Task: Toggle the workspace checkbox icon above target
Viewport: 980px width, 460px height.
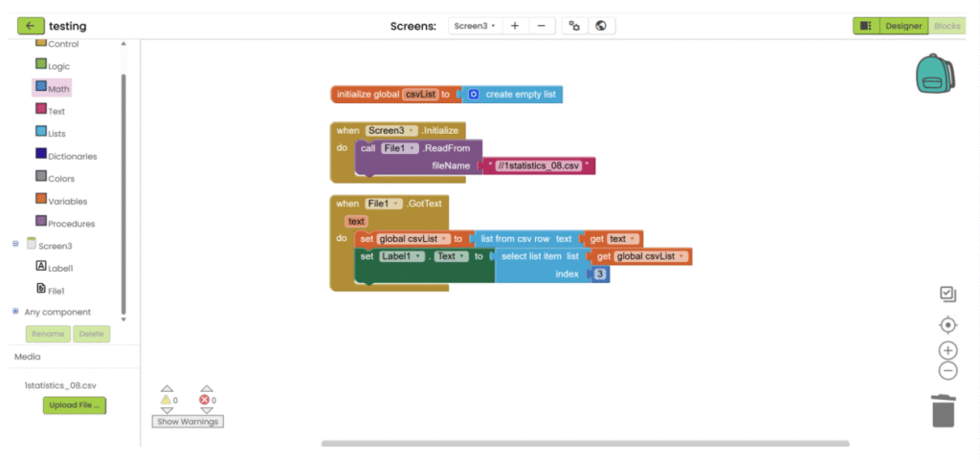Action: (947, 294)
